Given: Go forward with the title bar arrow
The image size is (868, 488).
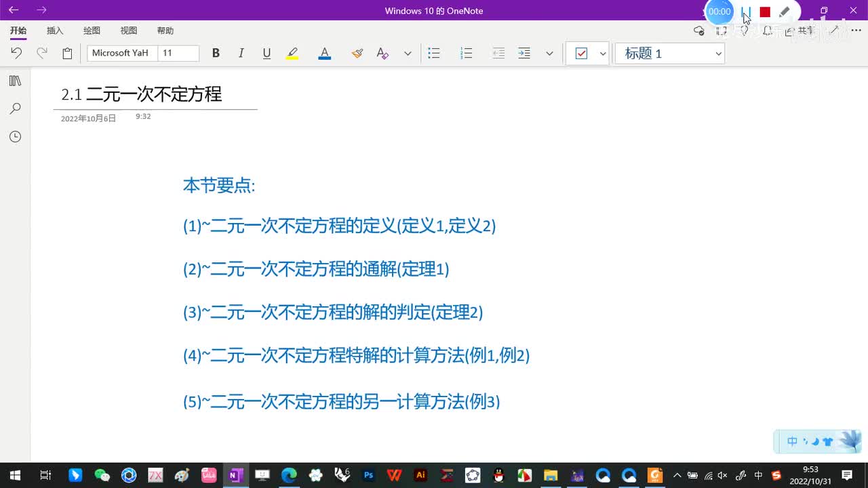Looking at the screenshot, I should pos(41,10).
